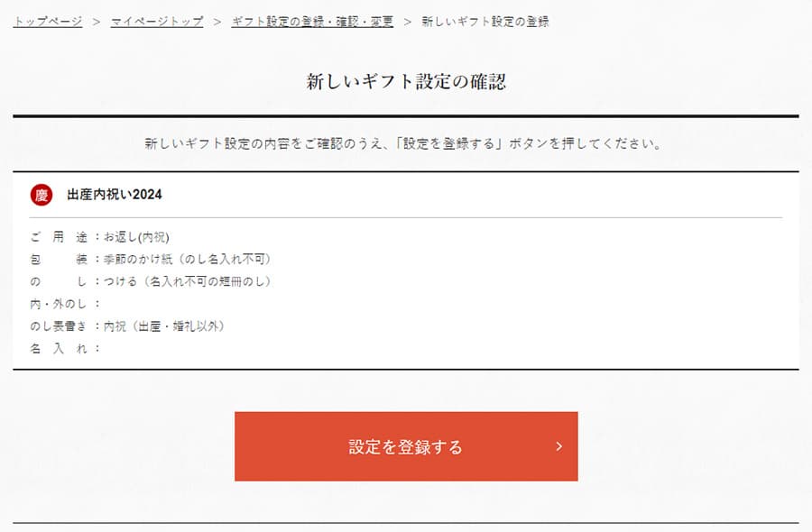Screen dimensions: 812x532
Task: Select the 内祝（出産・婚礼以外） value
Action: 163,326
